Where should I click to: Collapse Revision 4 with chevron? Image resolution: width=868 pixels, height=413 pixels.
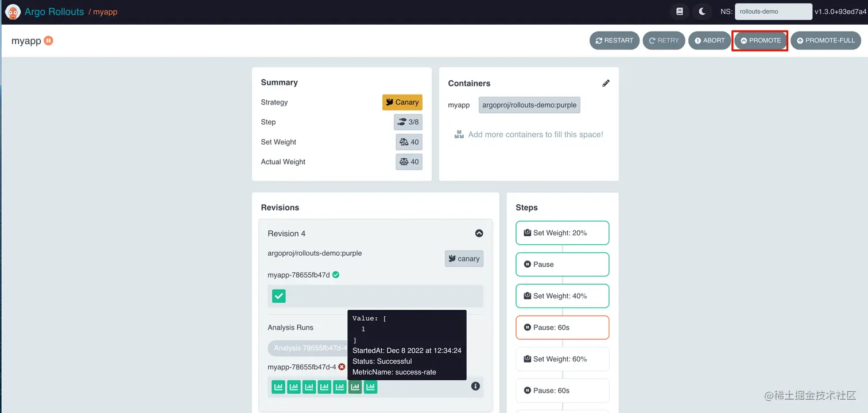pyautogui.click(x=479, y=233)
